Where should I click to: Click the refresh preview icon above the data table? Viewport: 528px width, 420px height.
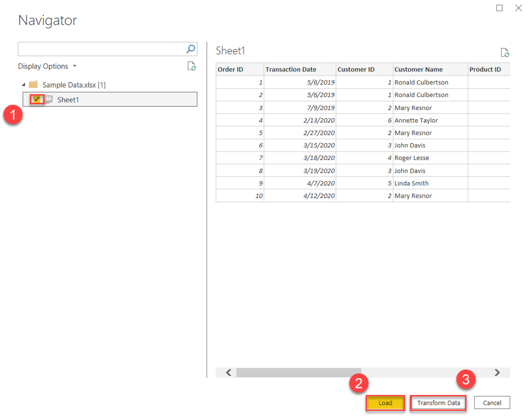pyautogui.click(x=505, y=52)
